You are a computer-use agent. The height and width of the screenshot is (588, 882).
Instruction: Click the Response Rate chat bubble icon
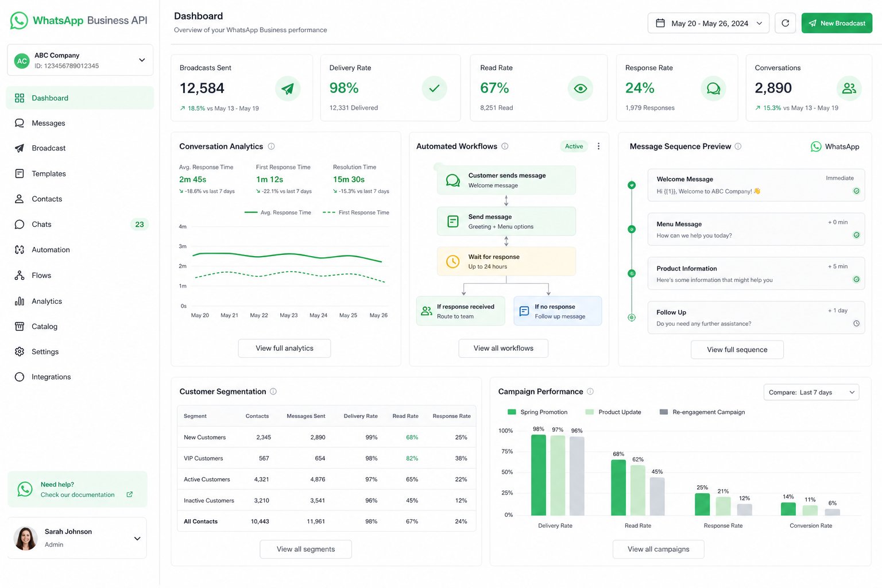pyautogui.click(x=713, y=88)
